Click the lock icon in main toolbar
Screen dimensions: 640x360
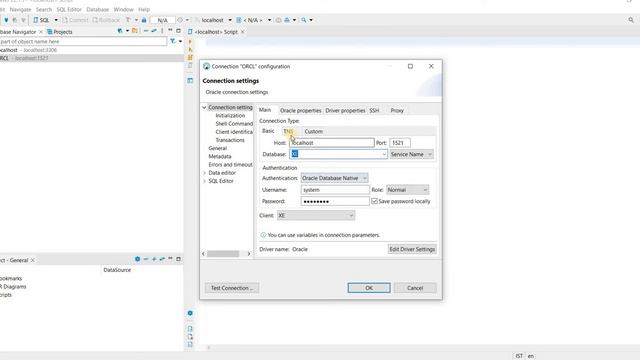coord(144,20)
